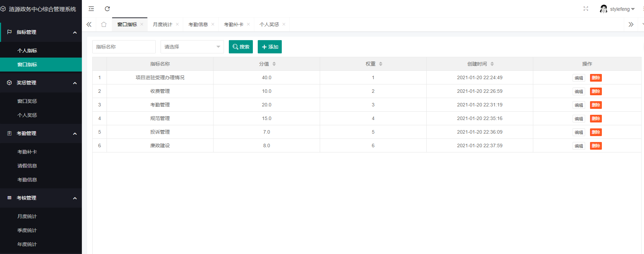Collapse the sidebar with the menu fold icon
Screen dimensions: 644x254
[91, 9]
